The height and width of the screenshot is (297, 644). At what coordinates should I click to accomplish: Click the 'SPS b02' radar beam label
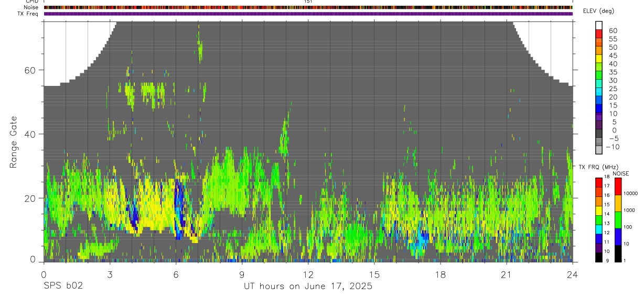[63, 286]
